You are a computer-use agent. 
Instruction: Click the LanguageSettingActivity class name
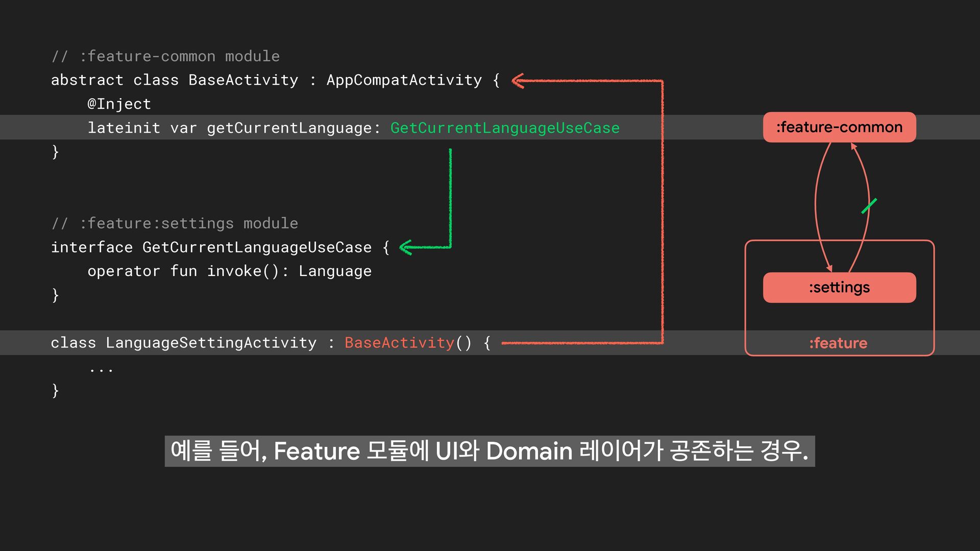click(211, 342)
